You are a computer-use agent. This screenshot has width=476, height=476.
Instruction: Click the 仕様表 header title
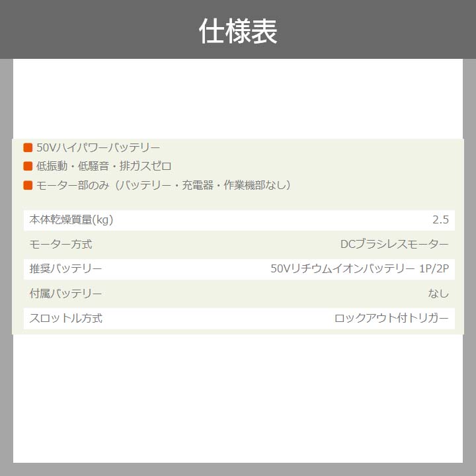click(x=238, y=30)
